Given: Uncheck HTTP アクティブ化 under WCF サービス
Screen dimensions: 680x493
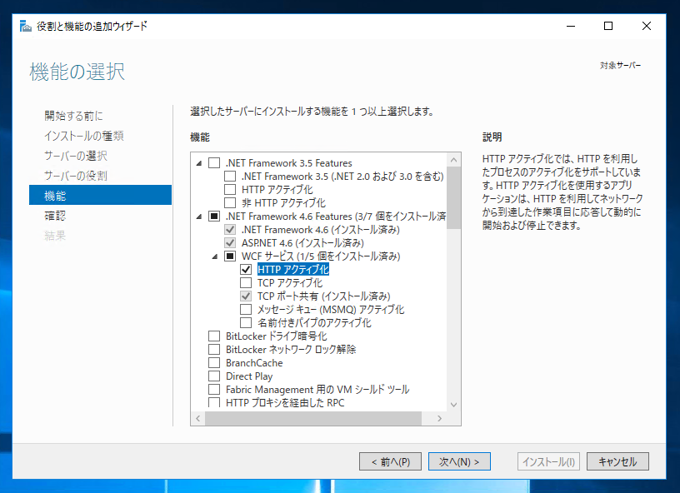Looking at the screenshot, I should click(246, 269).
